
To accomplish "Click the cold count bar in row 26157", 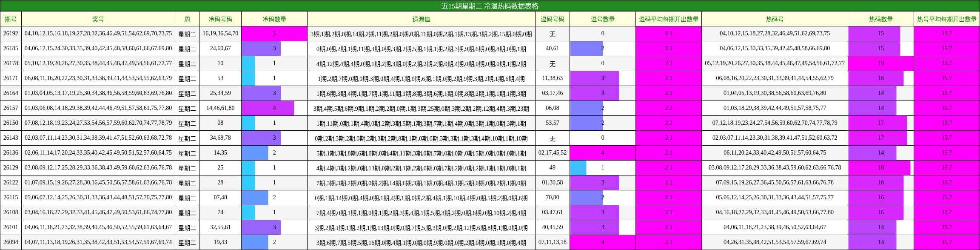I will 268,108.
